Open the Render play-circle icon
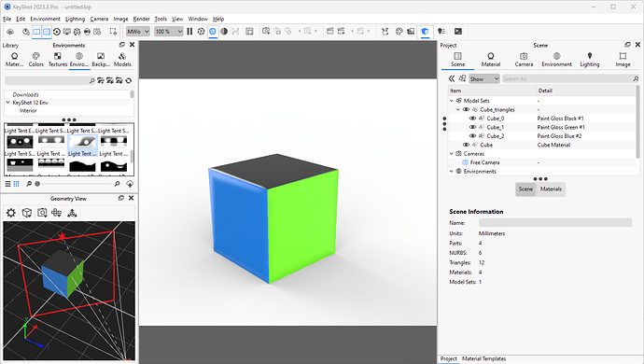The height and width of the screenshot is (364, 644). pos(57,32)
